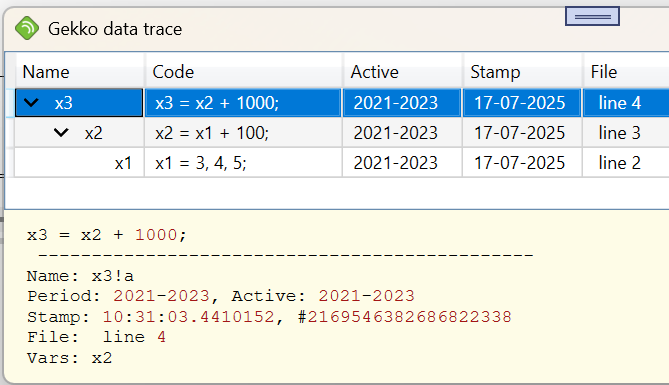Screen dimensions: 669x385
Task: Click the stamp ID #21695463826868​22338
Action: (404, 317)
